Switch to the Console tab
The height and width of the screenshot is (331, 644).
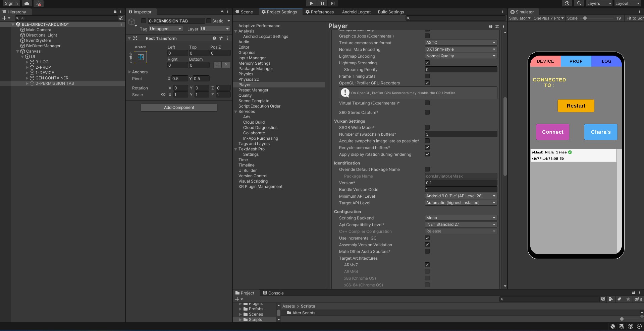click(x=273, y=293)
